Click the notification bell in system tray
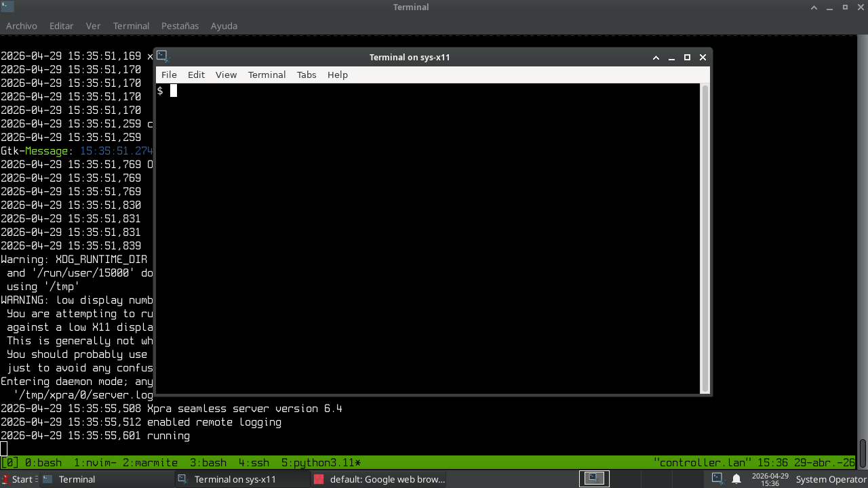This screenshot has height=488, width=868. pyautogui.click(x=736, y=479)
